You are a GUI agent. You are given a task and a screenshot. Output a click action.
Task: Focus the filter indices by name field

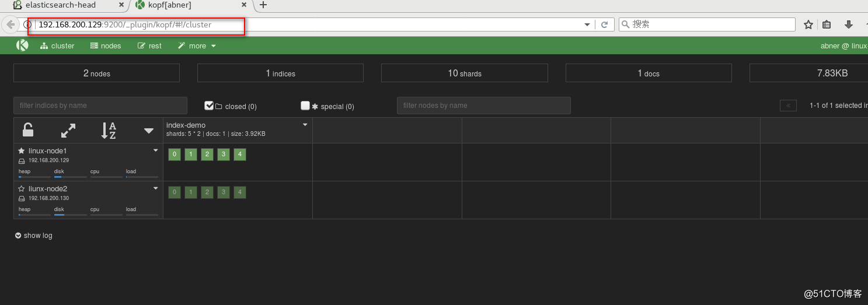pos(100,106)
